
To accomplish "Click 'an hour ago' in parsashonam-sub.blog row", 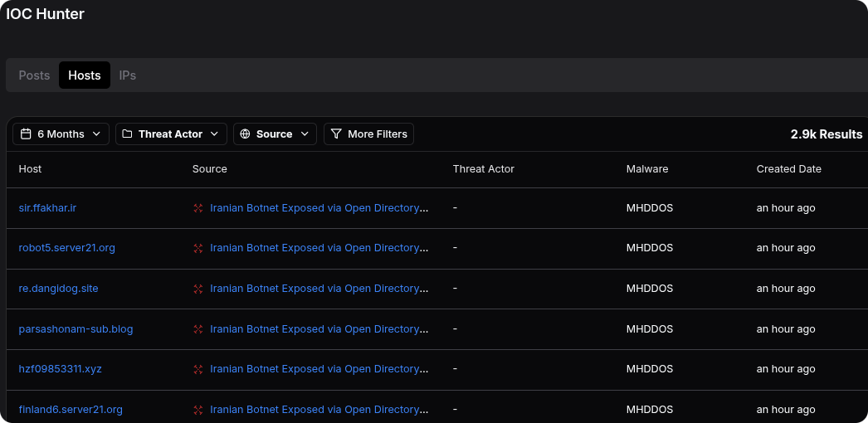I will click(786, 329).
